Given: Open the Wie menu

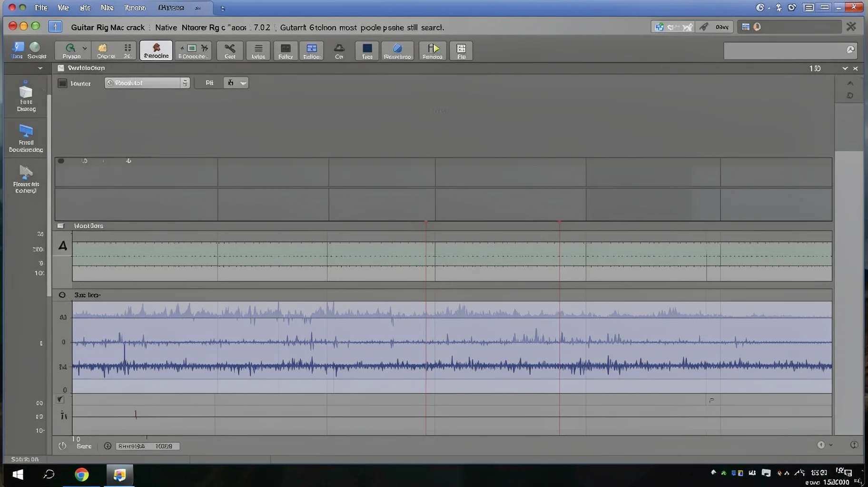Looking at the screenshot, I should tap(63, 8).
